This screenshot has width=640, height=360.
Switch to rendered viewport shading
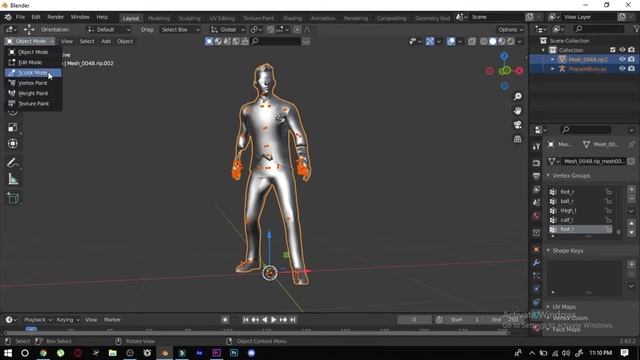click(511, 41)
